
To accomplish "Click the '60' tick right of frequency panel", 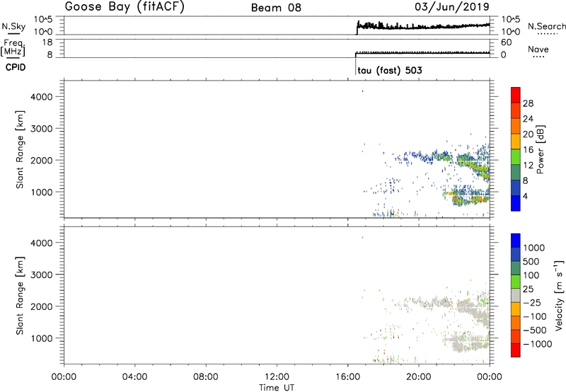I will [x=507, y=42].
